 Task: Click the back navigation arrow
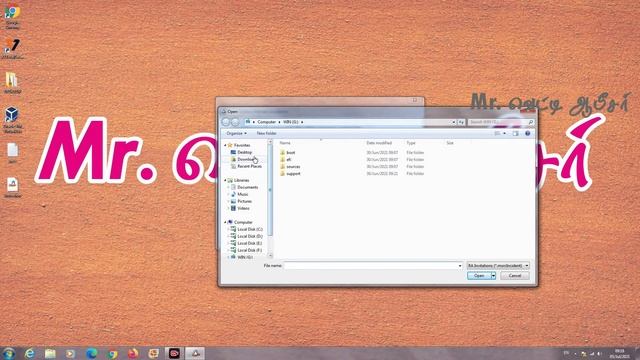point(226,122)
